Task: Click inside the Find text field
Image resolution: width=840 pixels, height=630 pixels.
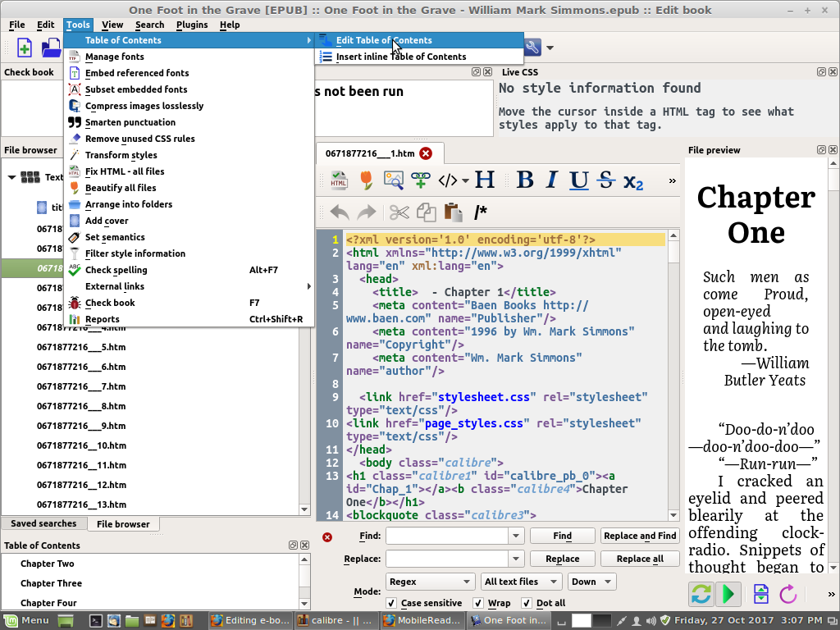Action: [x=447, y=536]
